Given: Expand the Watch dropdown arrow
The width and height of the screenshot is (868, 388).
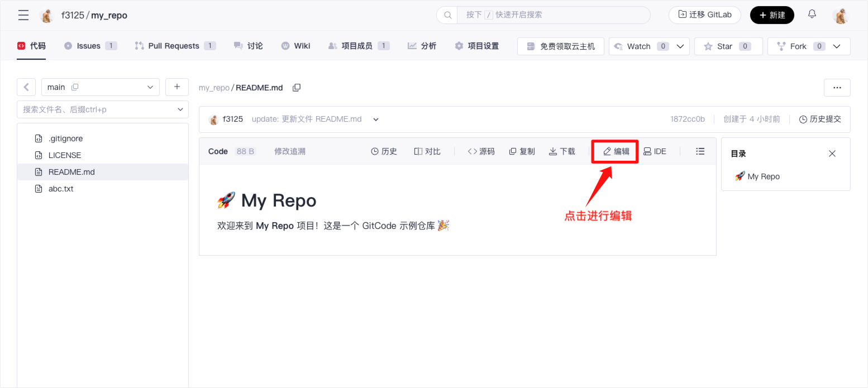Looking at the screenshot, I should coord(680,46).
